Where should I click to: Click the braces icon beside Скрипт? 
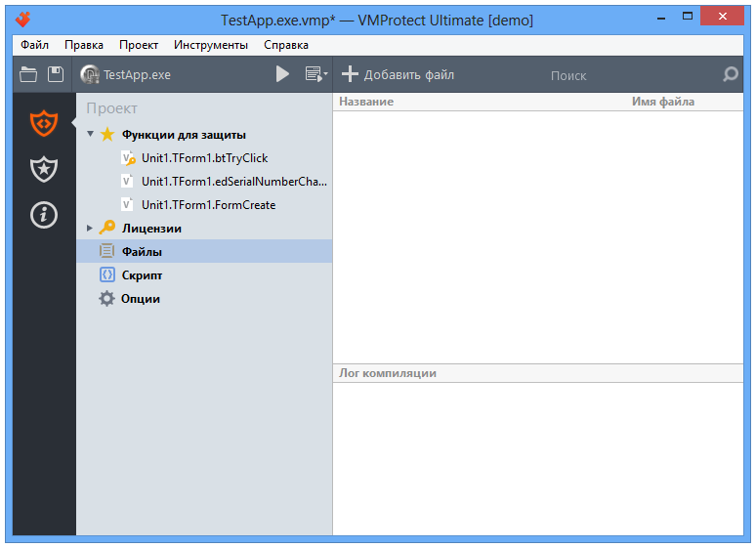click(107, 274)
